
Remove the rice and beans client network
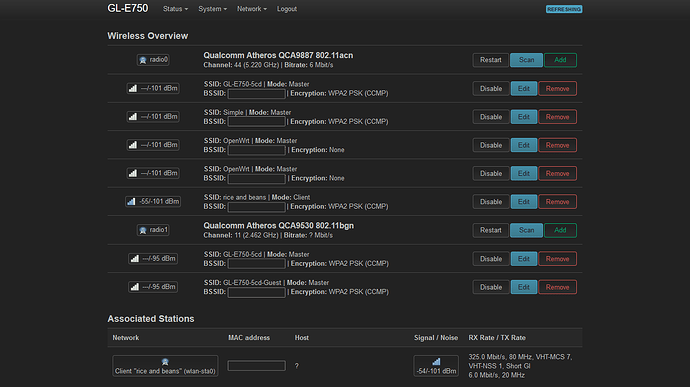(x=558, y=202)
